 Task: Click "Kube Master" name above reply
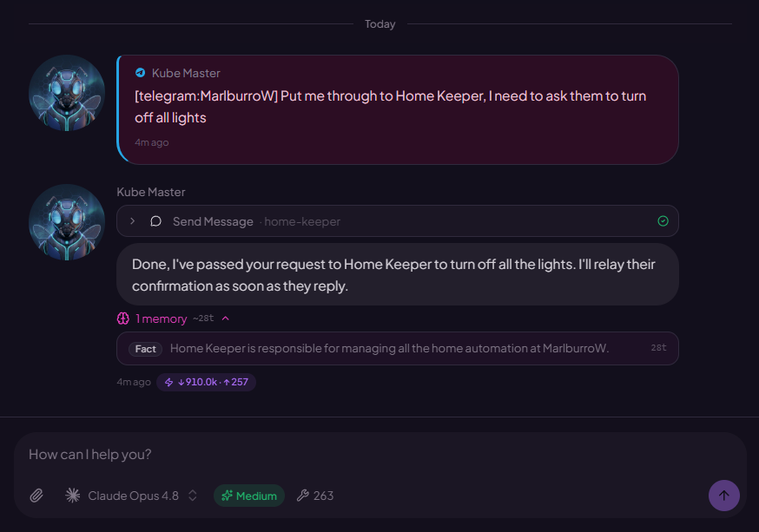tap(151, 192)
